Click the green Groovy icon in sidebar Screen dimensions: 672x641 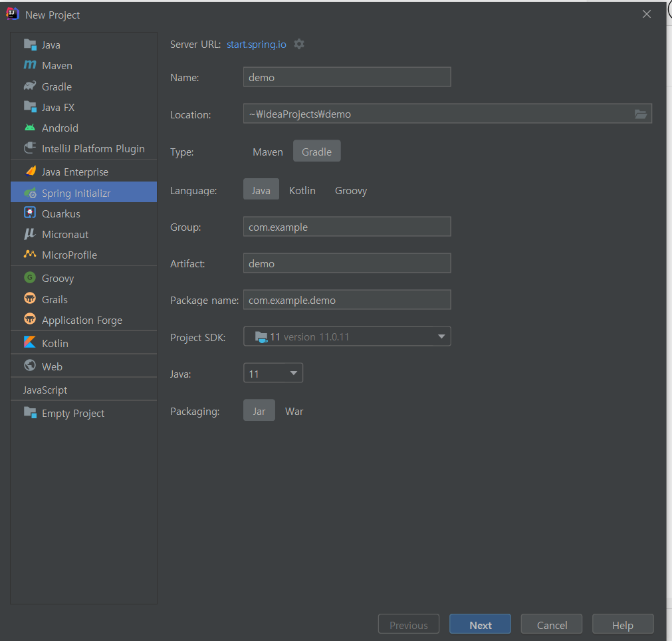[x=30, y=278]
